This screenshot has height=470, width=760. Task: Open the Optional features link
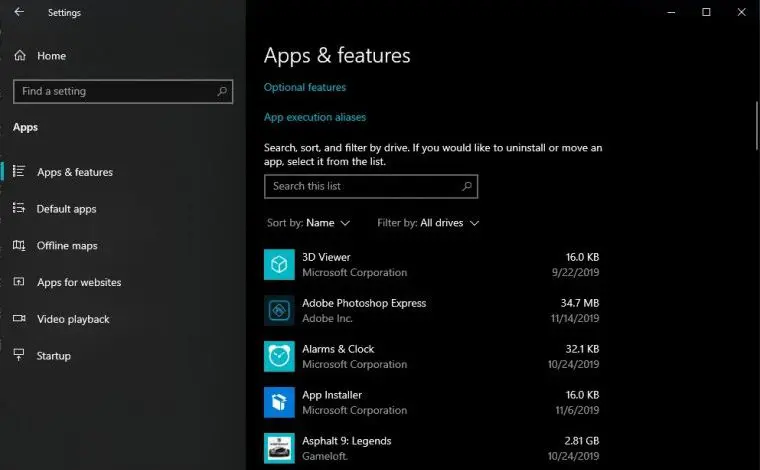point(305,87)
